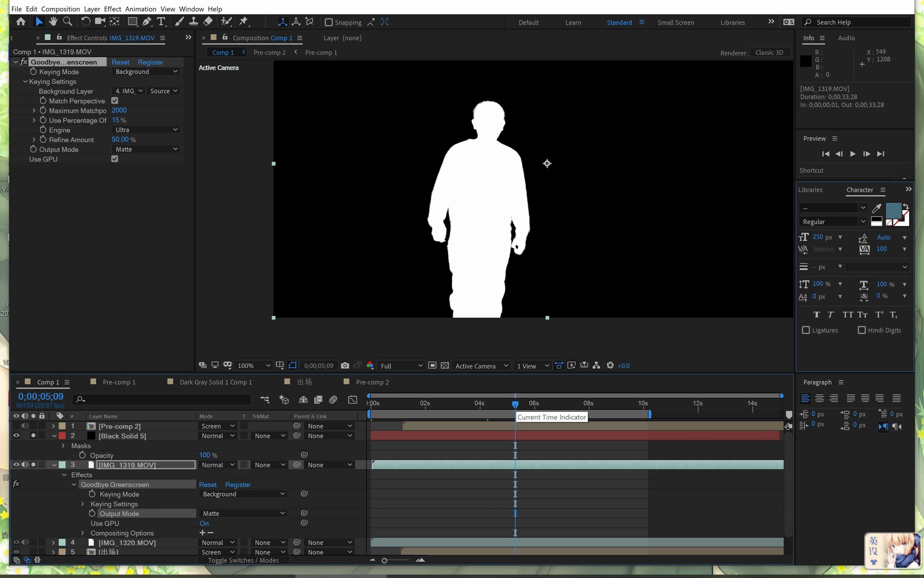Jump to first frame in Preview

point(826,154)
